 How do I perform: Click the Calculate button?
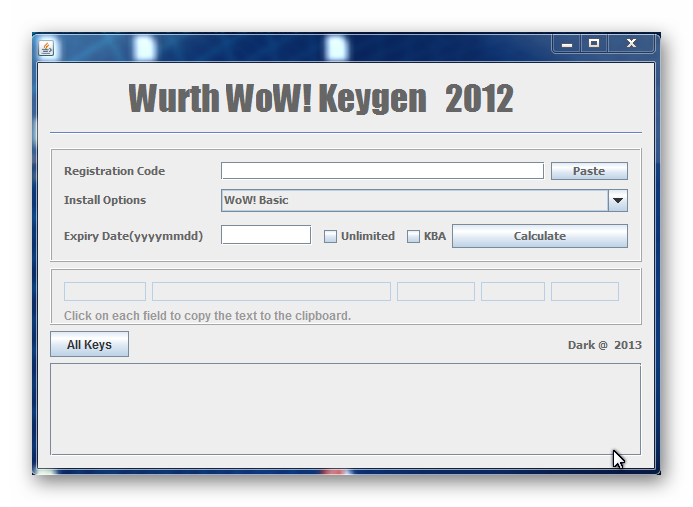tap(540, 236)
